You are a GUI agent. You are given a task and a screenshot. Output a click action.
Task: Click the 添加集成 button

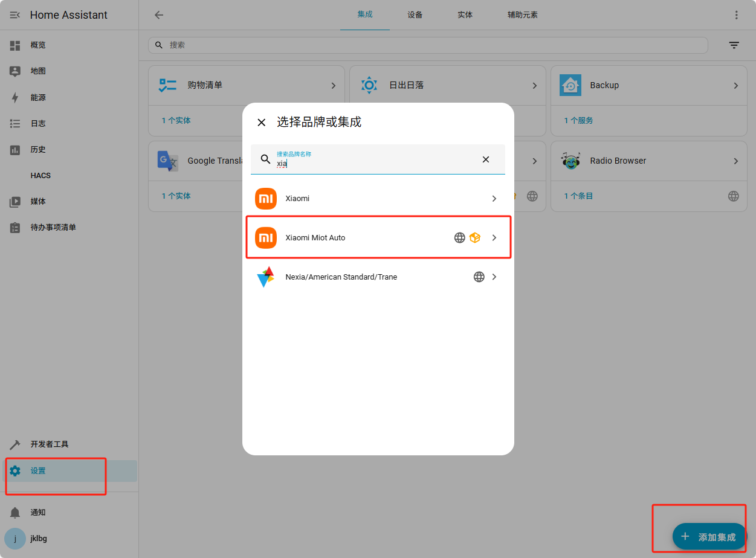pos(709,537)
